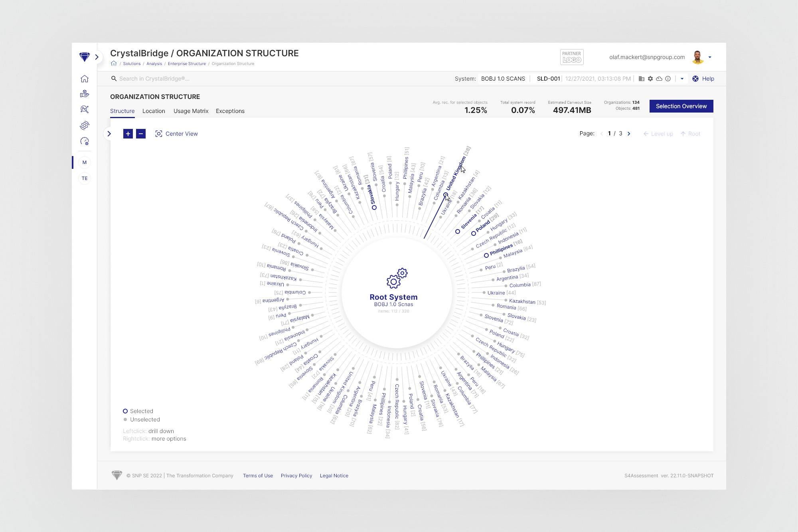Image resolution: width=798 pixels, height=532 pixels.
Task: Zoom in with the plus button
Action: 128,134
